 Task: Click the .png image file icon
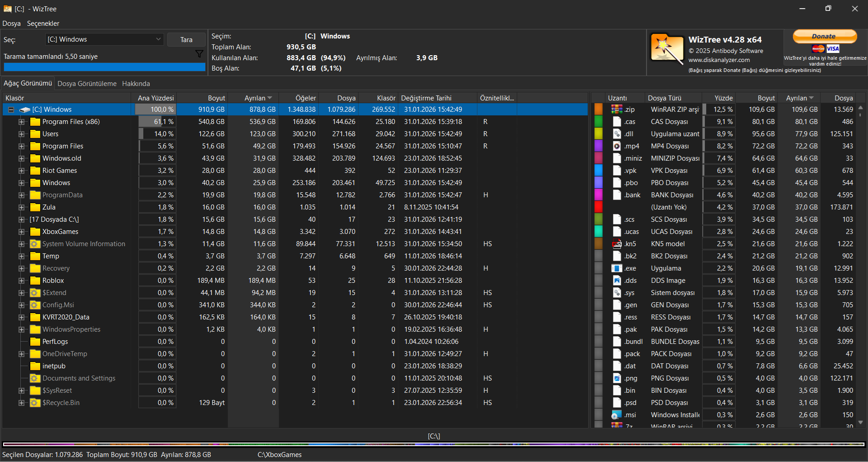pos(617,378)
